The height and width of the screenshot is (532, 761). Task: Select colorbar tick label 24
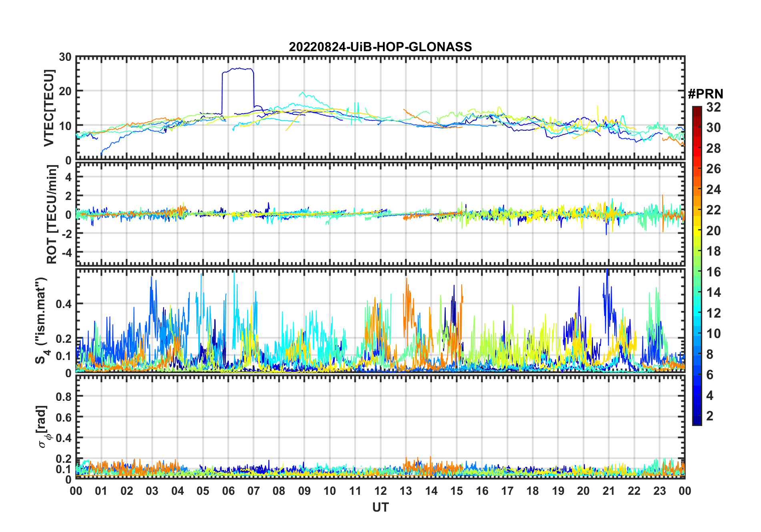[713, 190]
